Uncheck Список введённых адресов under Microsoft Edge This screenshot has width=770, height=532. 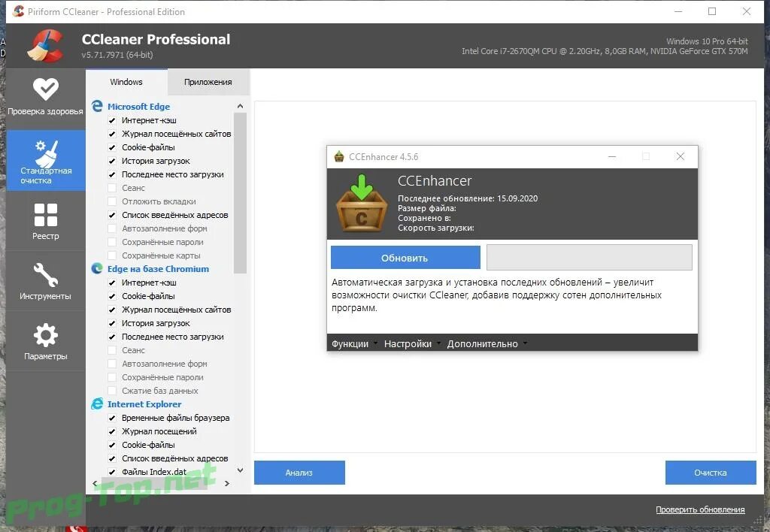[x=112, y=215]
